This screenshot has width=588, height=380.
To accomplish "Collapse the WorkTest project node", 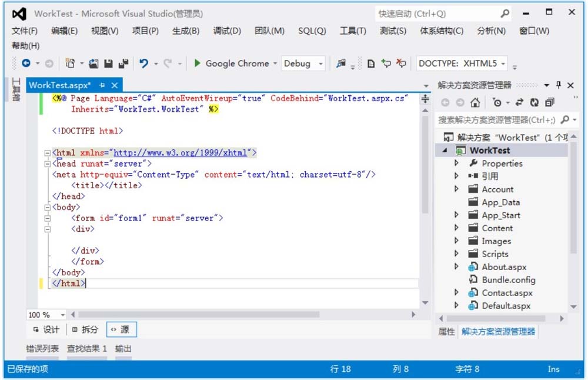I will (445, 151).
